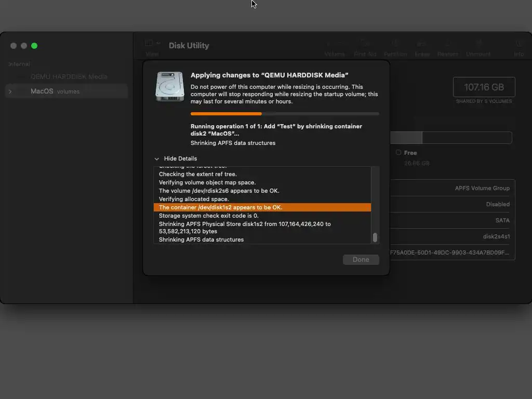Click the Unmount toolbar icon
Screen dimensions: 532x399
(478, 44)
